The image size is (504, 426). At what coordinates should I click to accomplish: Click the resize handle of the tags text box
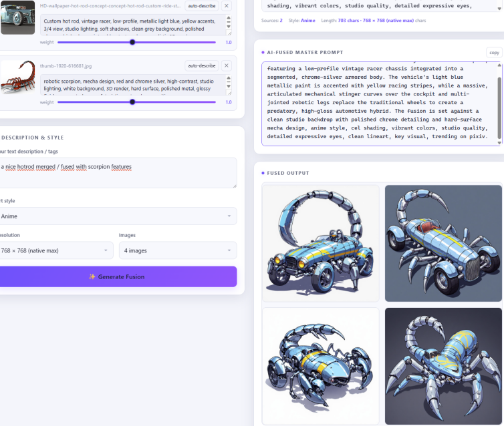pyautogui.click(x=235, y=186)
